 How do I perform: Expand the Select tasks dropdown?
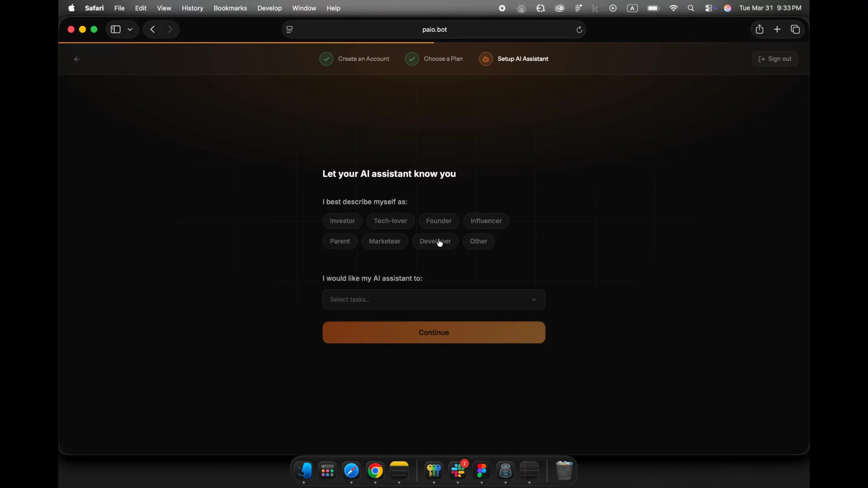pos(434,300)
